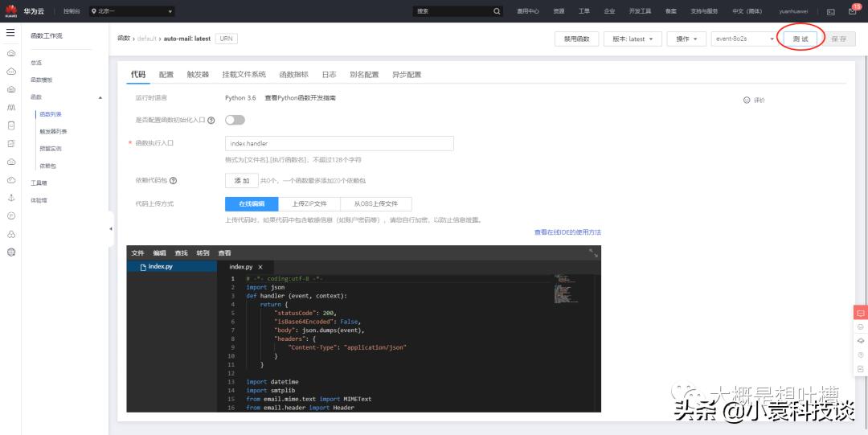This screenshot has width=868, height=435.
Task: Click the code minimap in editor
Action: tap(566, 288)
